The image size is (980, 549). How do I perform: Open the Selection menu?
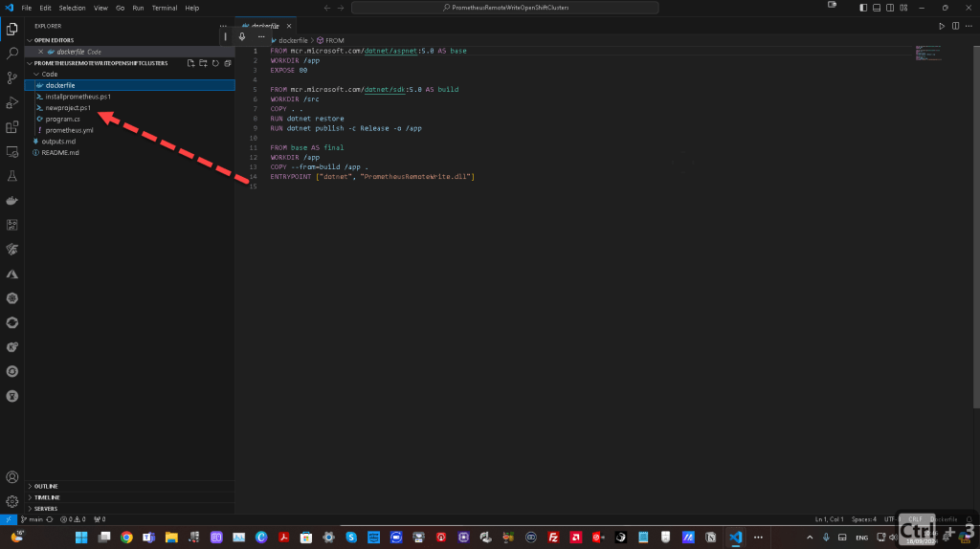click(x=72, y=8)
